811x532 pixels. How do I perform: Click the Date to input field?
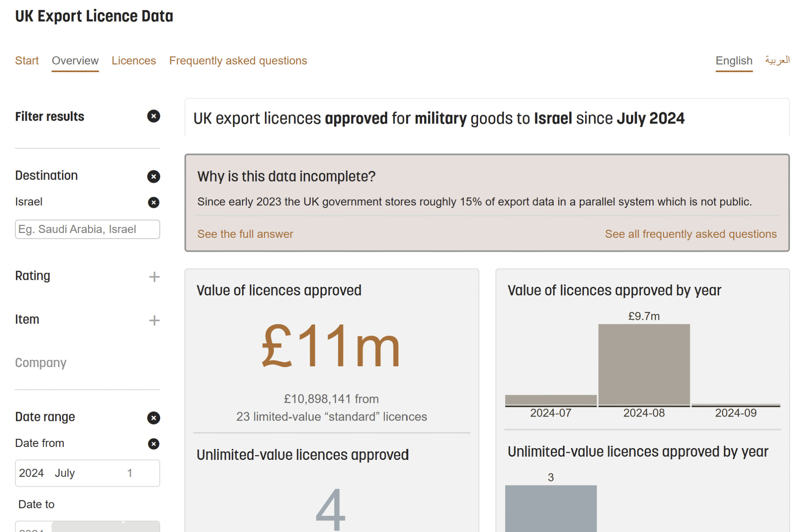(88, 526)
